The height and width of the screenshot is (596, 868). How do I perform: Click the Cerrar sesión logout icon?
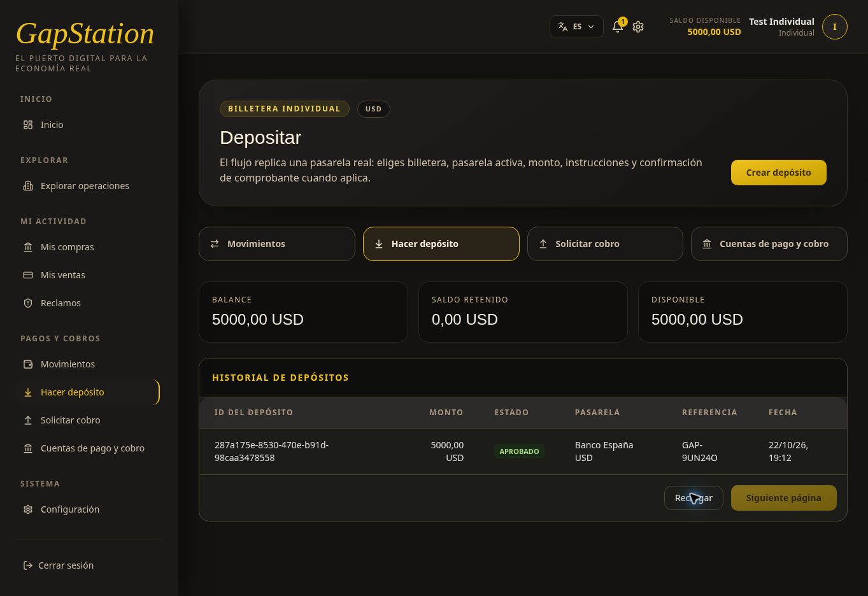tap(28, 565)
